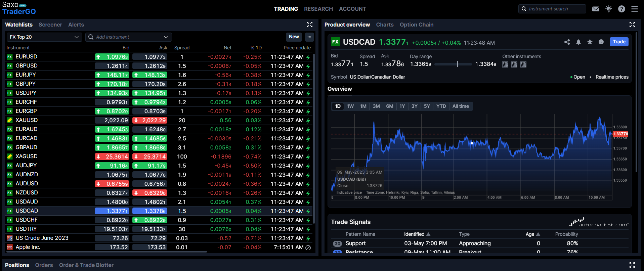Sort Trade Signals by Age column

point(533,234)
